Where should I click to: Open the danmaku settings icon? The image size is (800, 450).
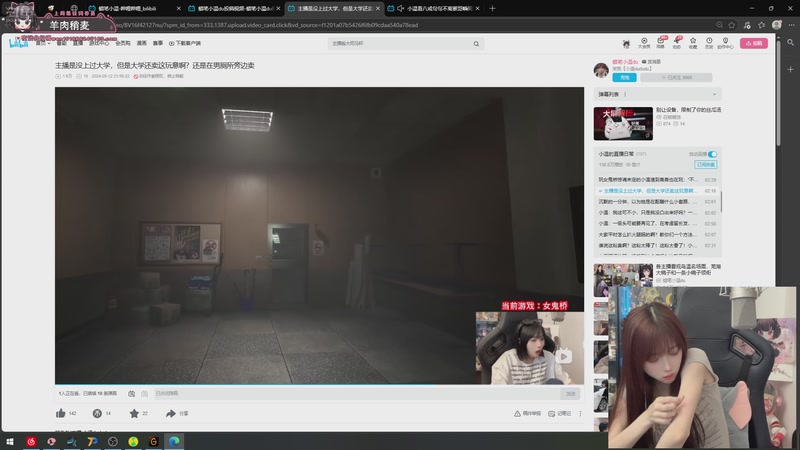pos(144,393)
